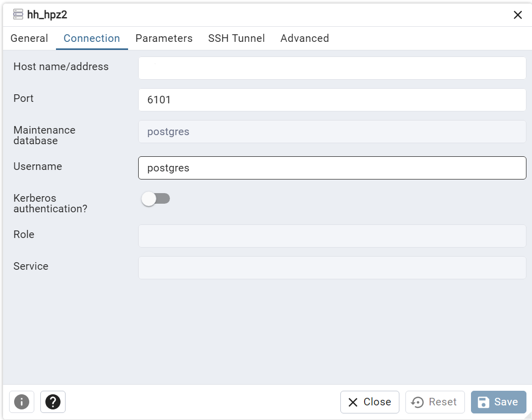Switch to the General tab

(29, 38)
